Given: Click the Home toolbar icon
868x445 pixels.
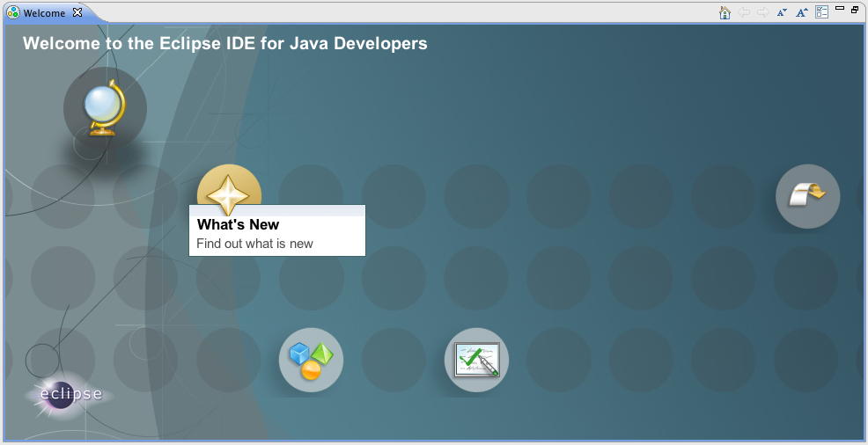Looking at the screenshot, I should (725, 12).
